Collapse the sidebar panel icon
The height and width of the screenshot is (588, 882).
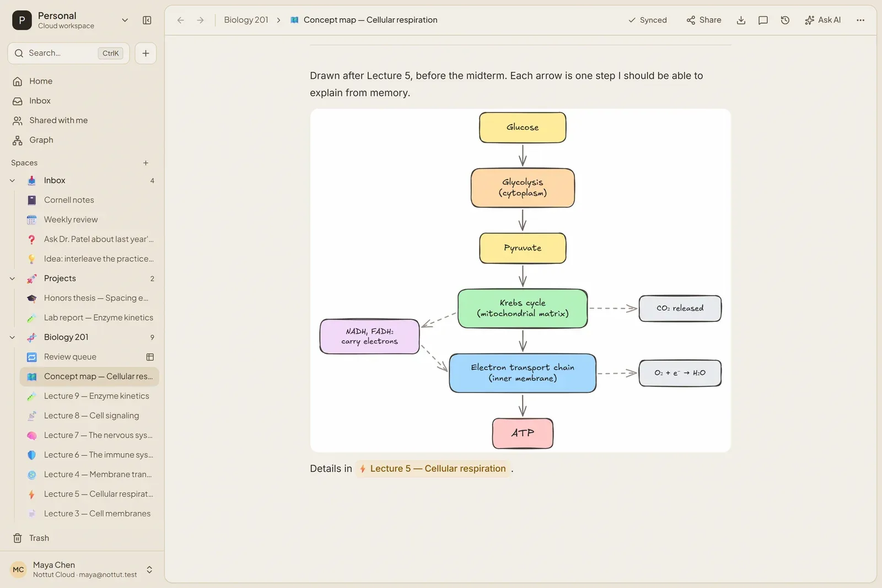click(147, 20)
